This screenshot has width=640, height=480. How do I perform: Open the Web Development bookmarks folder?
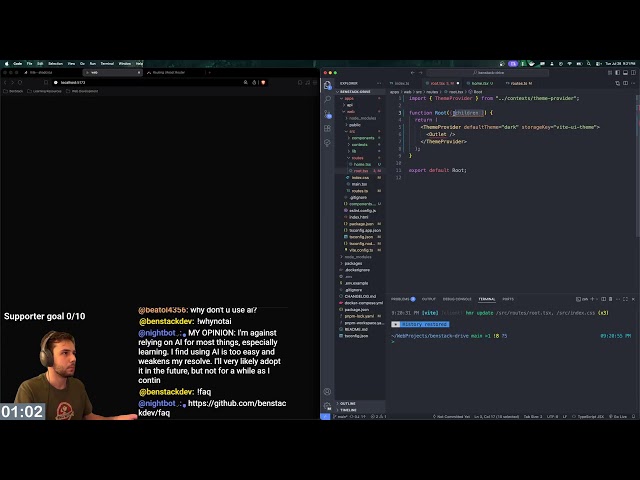coord(82,91)
